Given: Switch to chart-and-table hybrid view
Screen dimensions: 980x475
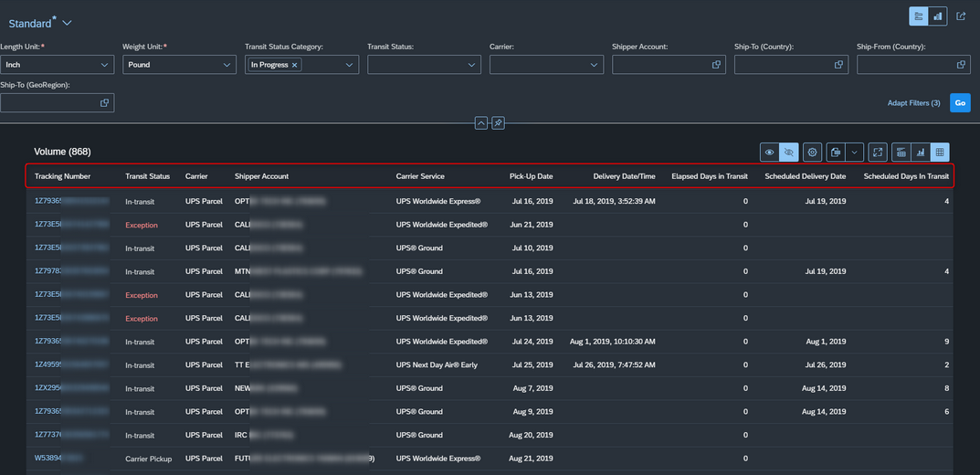Looking at the screenshot, I should click(x=901, y=152).
